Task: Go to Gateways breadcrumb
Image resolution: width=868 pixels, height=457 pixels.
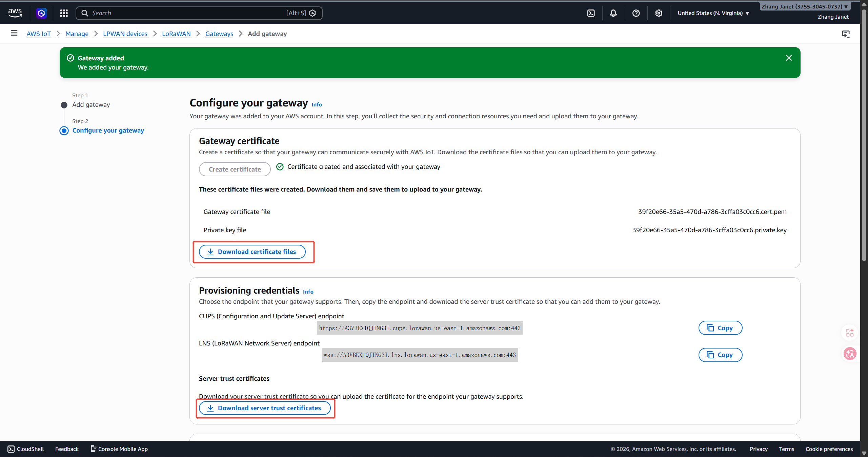Action: (219, 34)
